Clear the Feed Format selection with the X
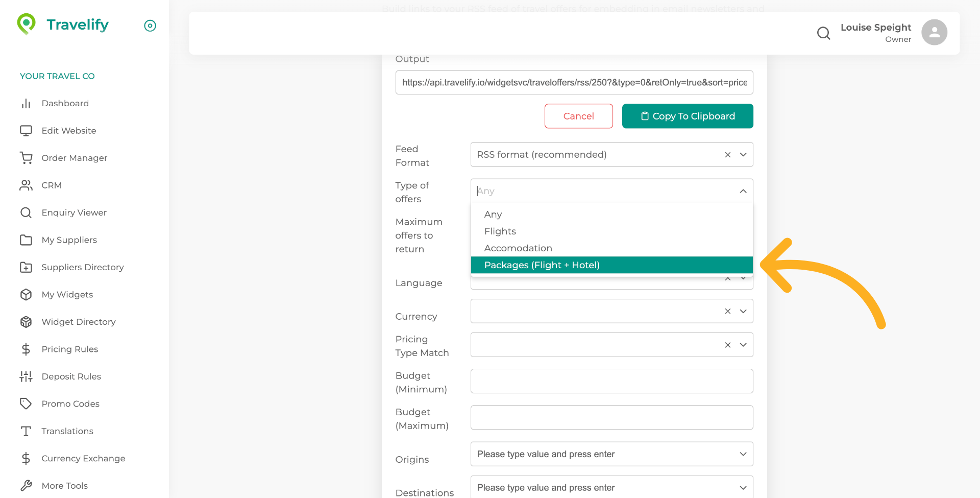Image resolution: width=980 pixels, height=498 pixels. point(728,154)
